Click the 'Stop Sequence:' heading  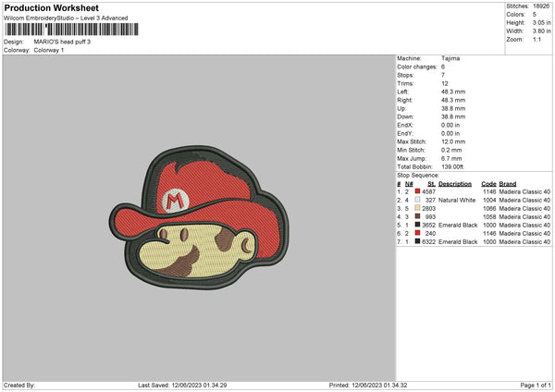point(418,175)
